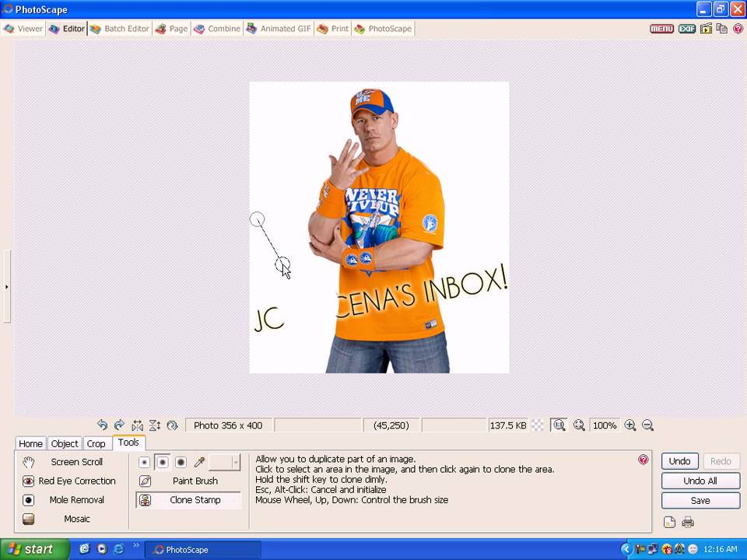Click the undo arrow icon above Home tab
The width and height of the screenshot is (747, 560).
(x=102, y=425)
